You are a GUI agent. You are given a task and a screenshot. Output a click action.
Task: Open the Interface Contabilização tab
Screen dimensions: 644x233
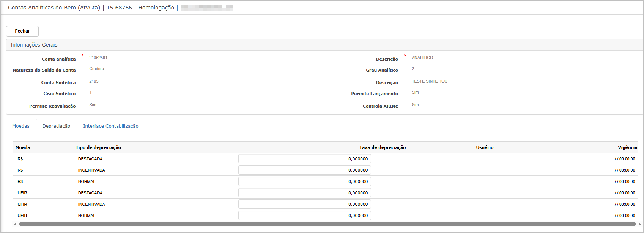[x=111, y=126]
